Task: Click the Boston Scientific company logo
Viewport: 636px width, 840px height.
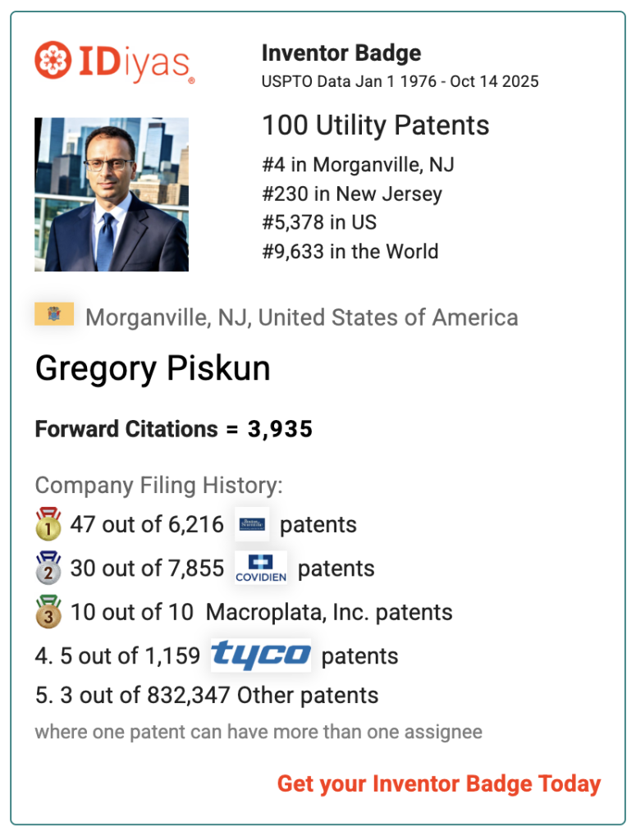Action: [x=252, y=524]
